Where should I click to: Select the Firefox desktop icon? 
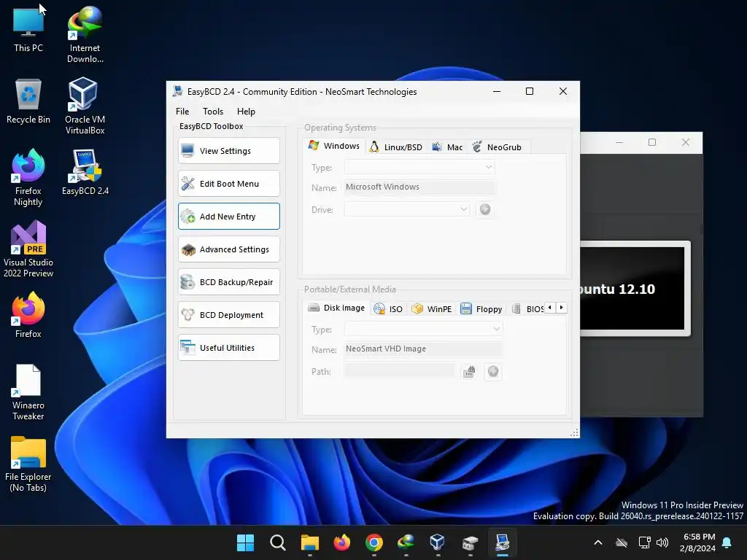pos(28,315)
